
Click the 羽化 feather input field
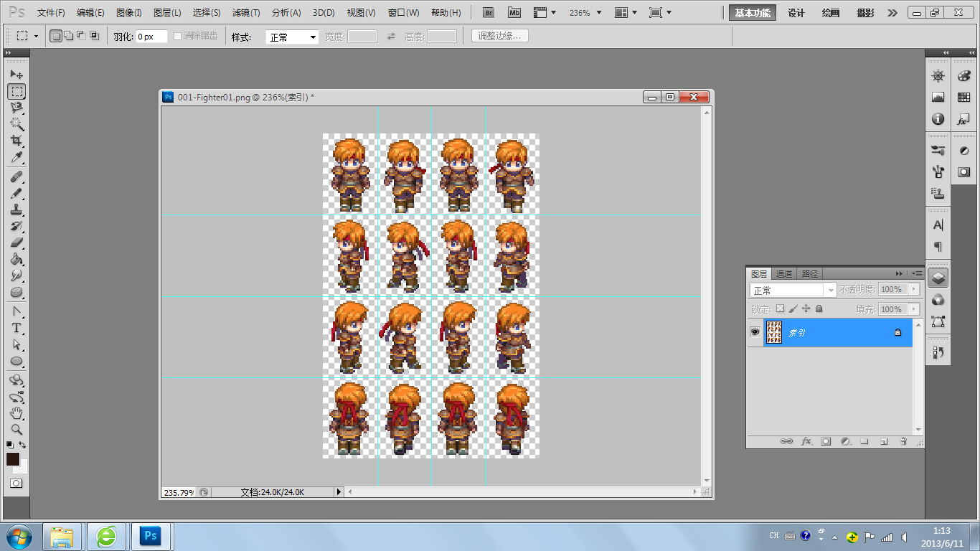(x=151, y=37)
